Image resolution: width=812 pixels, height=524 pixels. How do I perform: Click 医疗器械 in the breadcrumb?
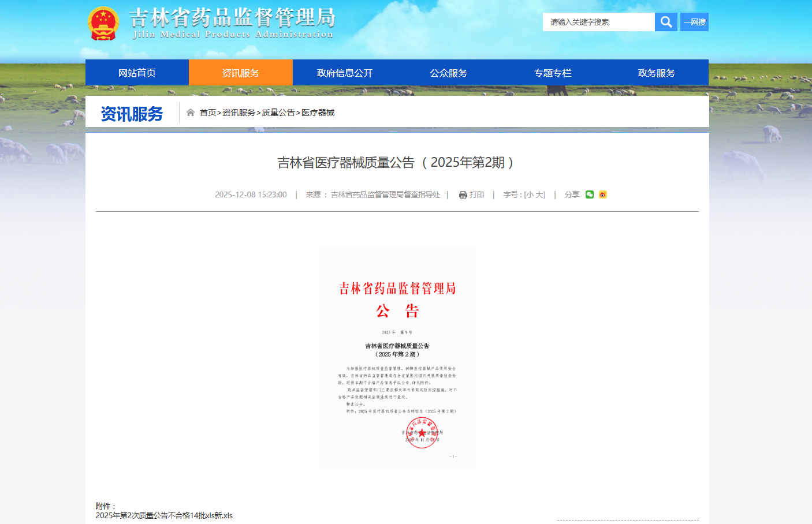click(318, 113)
